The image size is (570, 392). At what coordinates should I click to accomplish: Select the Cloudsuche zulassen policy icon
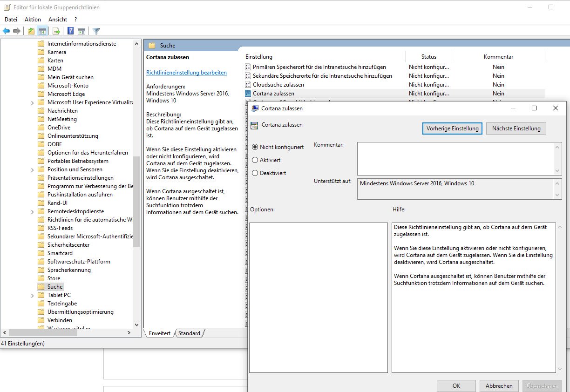click(x=248, y=85)
